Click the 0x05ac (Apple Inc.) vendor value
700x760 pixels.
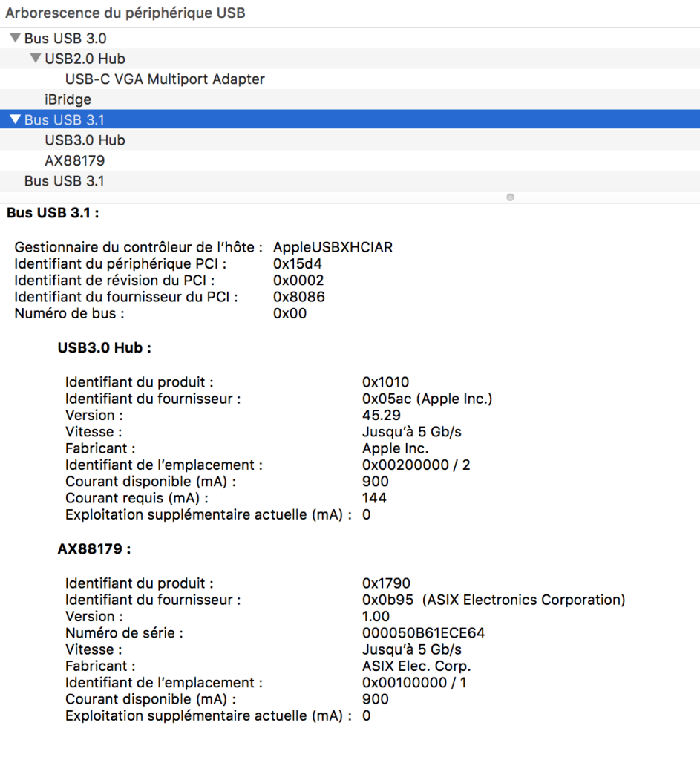(427, 399)
